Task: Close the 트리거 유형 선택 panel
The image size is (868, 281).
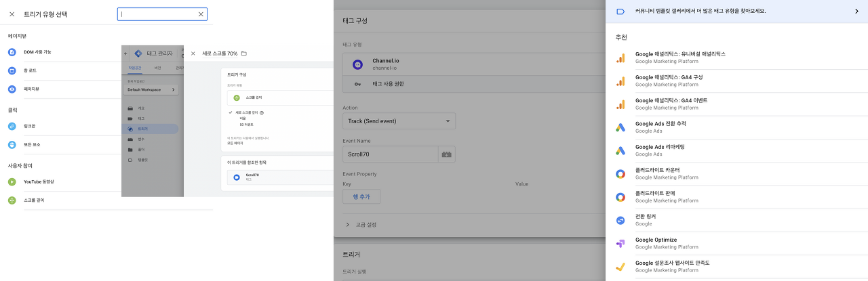Action: pyautogui.click(x=12, y=14)
